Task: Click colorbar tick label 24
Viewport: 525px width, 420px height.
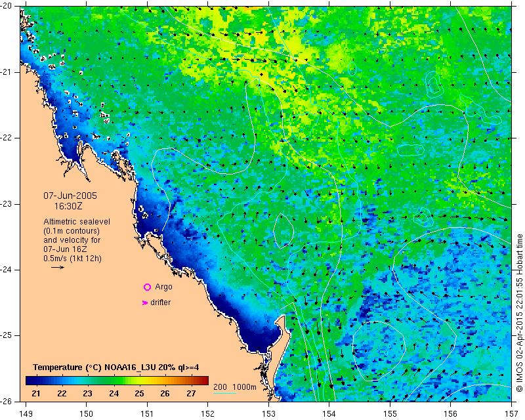Action: (x=114, y=394)
